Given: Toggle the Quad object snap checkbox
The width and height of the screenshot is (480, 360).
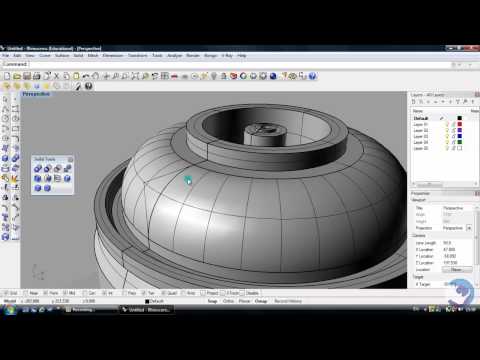Looking at the screenshot, I should (163, 293).
